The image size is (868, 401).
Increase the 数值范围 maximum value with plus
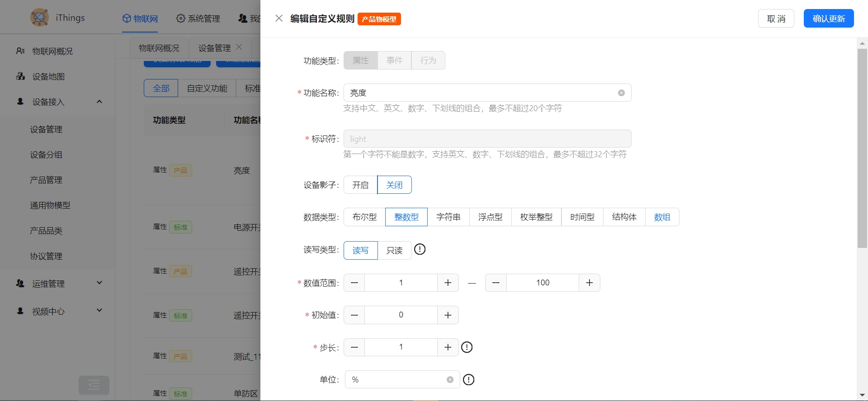point(589,283)
